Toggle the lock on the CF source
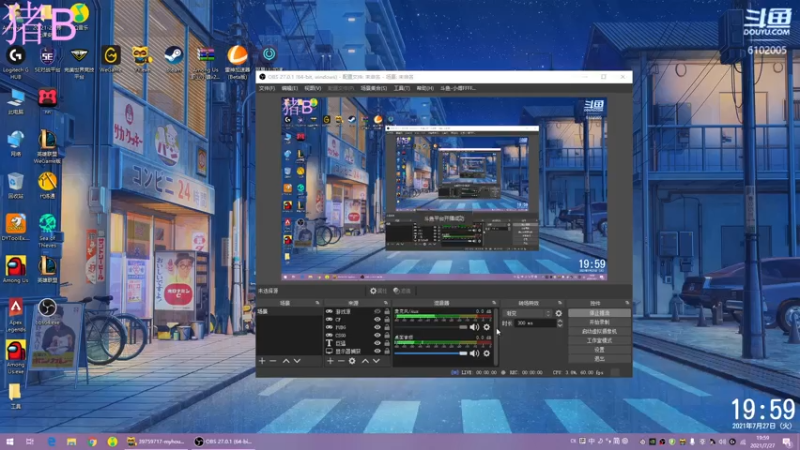This screenshot has height=450, width=800. [387, 319]
